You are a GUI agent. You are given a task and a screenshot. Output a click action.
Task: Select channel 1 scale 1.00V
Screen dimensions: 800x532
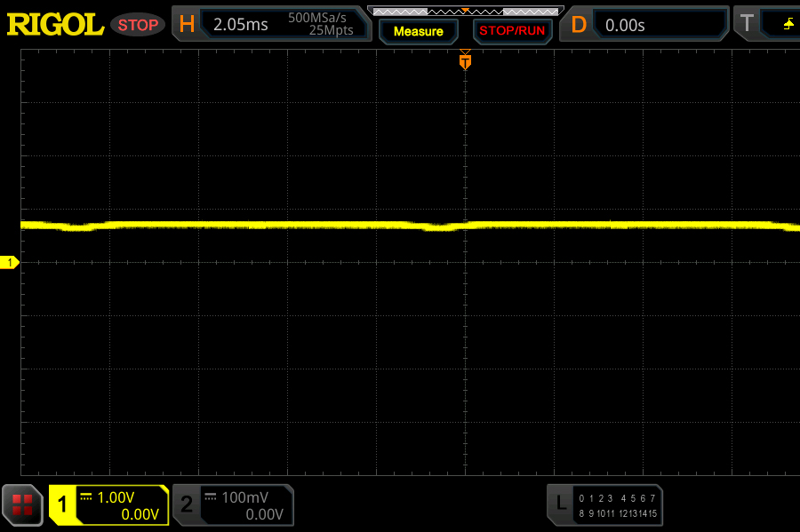coord(116,497)
